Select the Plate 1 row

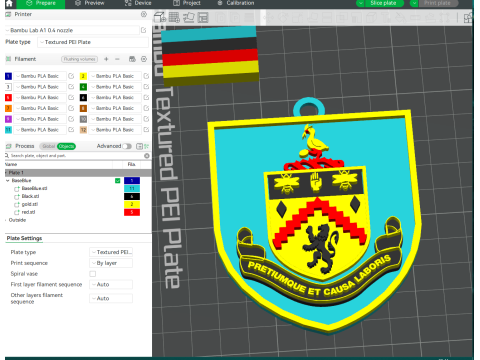pos(78,173)
